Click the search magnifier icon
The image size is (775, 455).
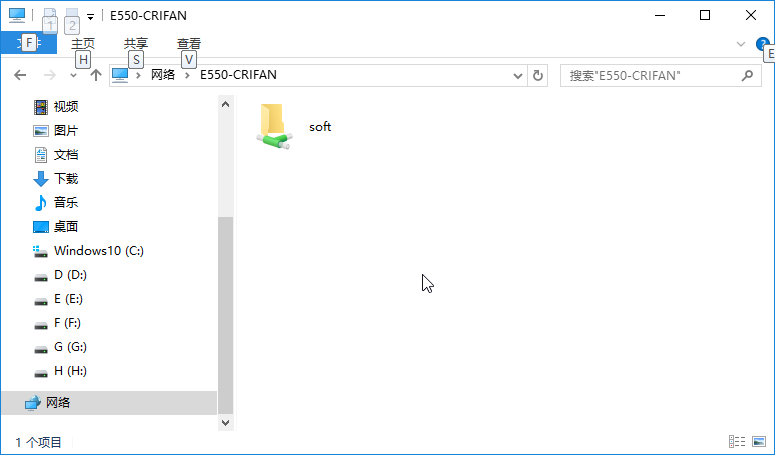pos(747,76)
